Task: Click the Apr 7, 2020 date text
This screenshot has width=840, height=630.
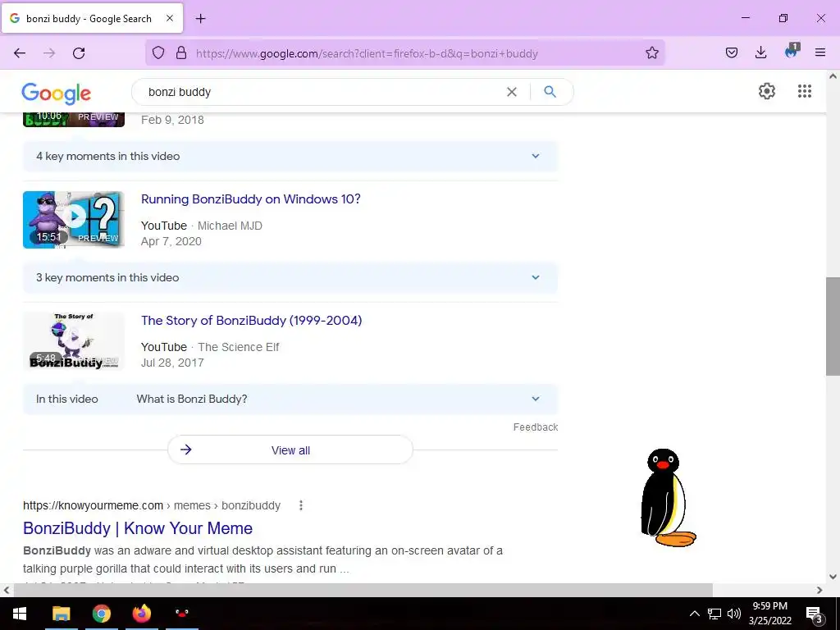Action: [x=171, y=242]
